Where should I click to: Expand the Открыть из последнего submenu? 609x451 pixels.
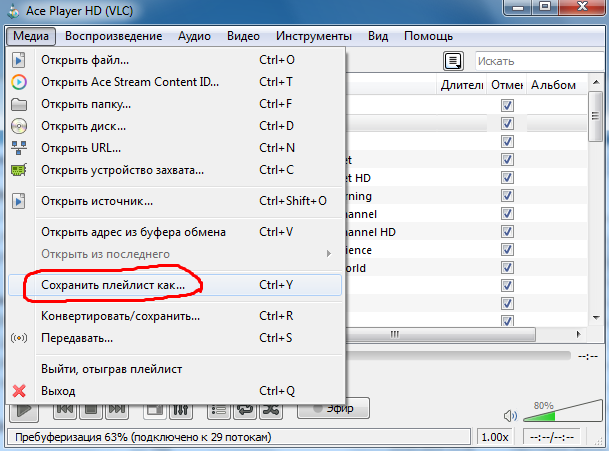(327, 254)
